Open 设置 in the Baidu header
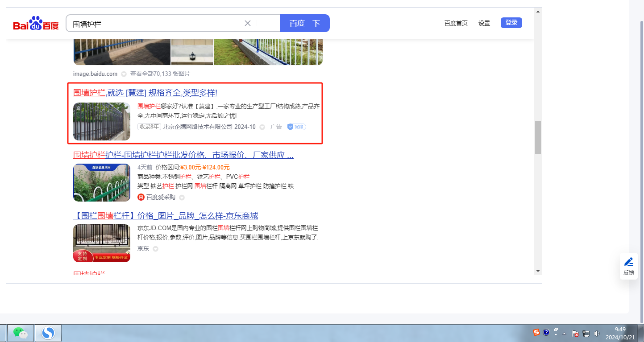The width and height of the screenshot is (644, 342). coord(484,23)
